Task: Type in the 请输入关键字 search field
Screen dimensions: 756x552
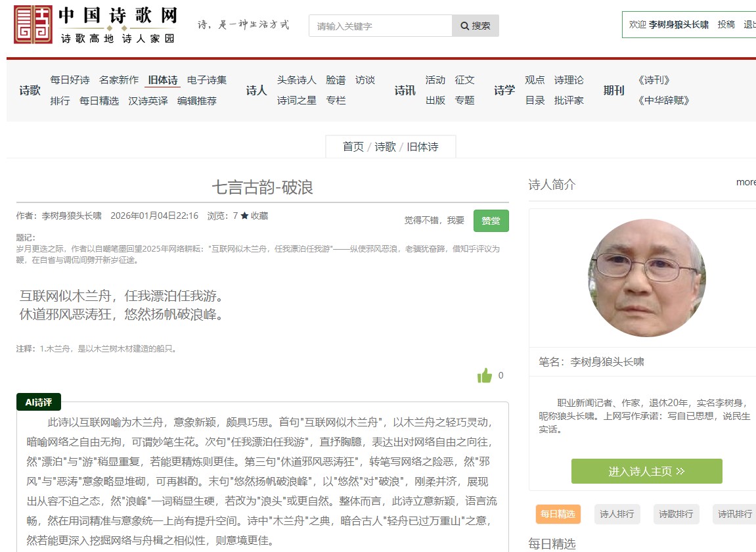Action: (x=381, y=26)
